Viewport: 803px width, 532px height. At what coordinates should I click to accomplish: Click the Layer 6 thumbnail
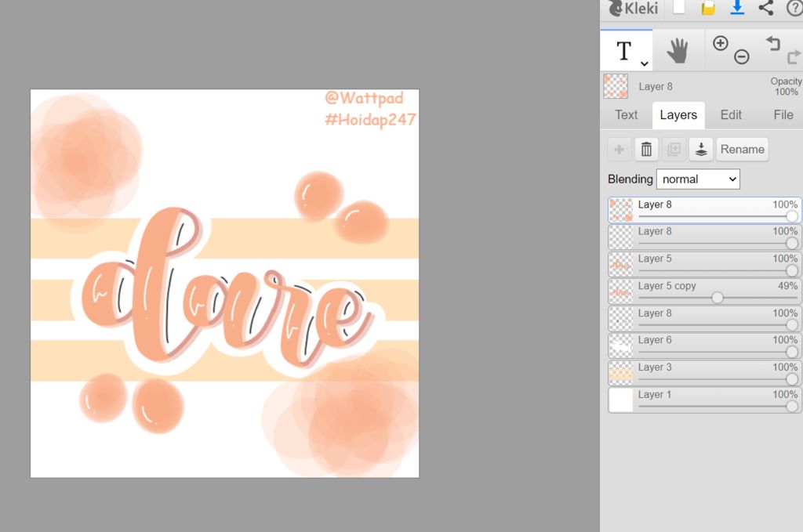click(x=621, y=346)
